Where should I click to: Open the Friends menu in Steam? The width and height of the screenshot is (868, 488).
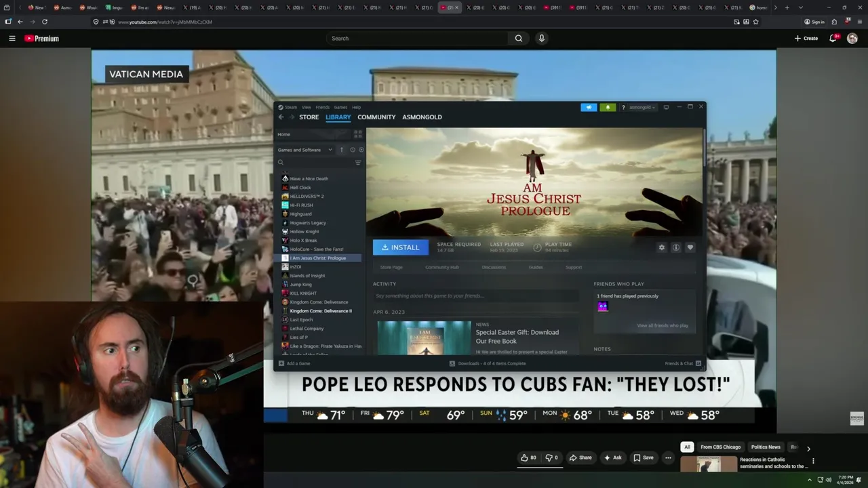[322, 107]
